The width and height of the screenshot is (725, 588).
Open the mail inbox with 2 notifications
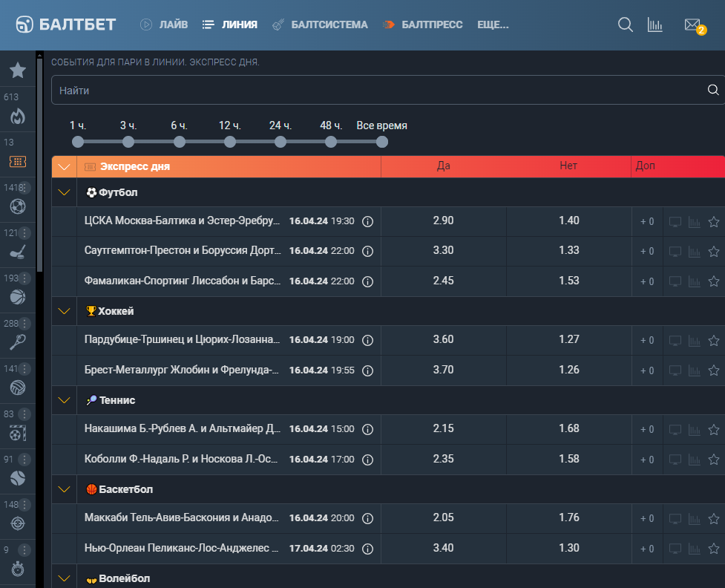pos(695,26)
